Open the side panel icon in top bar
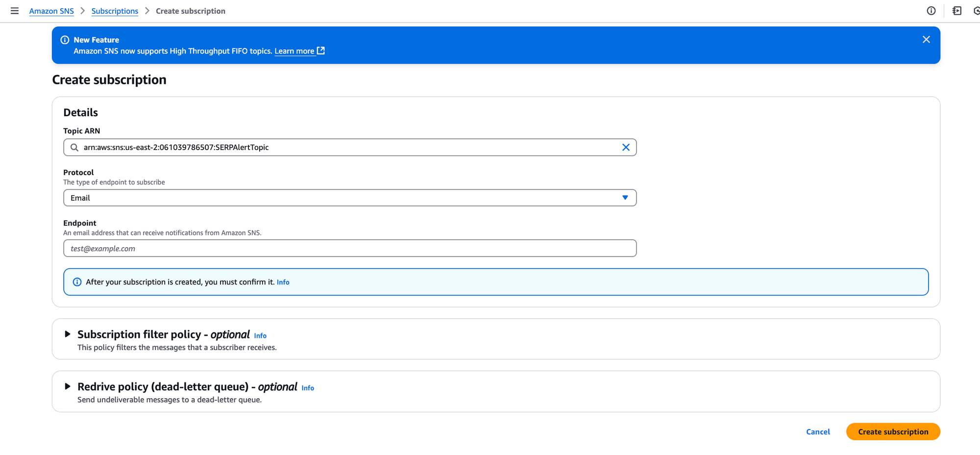This screenshot has height=455, width=980. [x=956, y=11]
